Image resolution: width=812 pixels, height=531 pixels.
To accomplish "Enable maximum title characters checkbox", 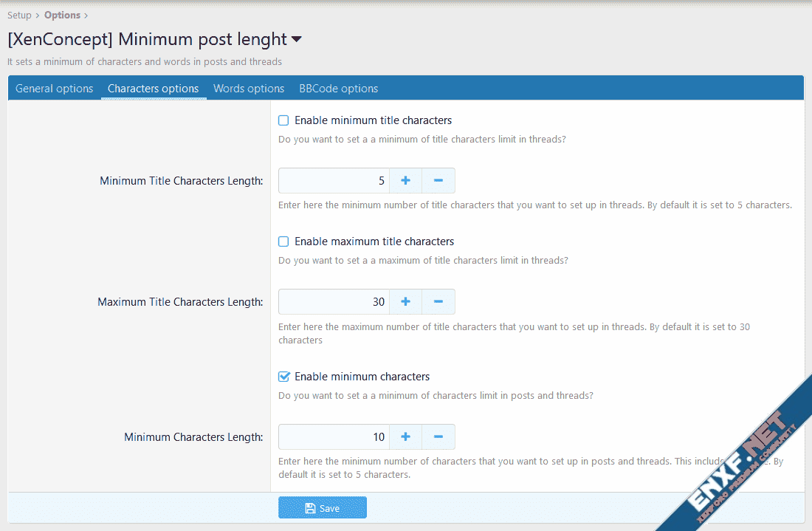I will point(283,241).
